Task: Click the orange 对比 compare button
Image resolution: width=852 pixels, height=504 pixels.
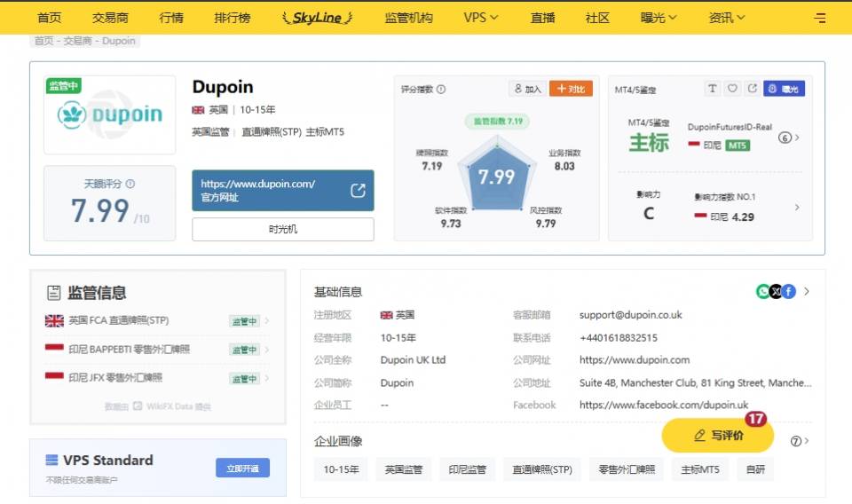Action: click(x=571, y=89)
